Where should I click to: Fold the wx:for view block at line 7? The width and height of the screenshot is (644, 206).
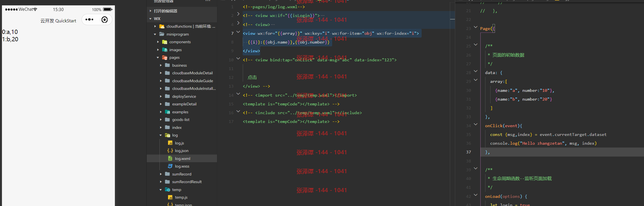(238, 32)
